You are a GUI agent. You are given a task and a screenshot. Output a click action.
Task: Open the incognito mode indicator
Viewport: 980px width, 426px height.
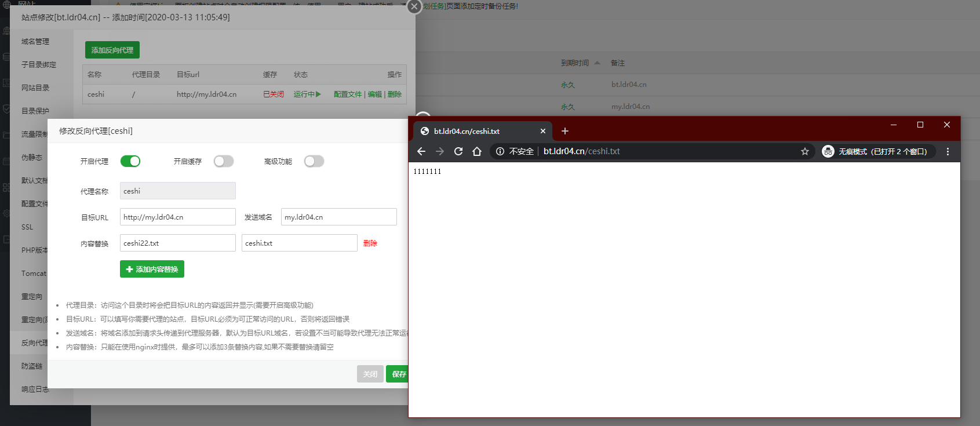point(878,151)
